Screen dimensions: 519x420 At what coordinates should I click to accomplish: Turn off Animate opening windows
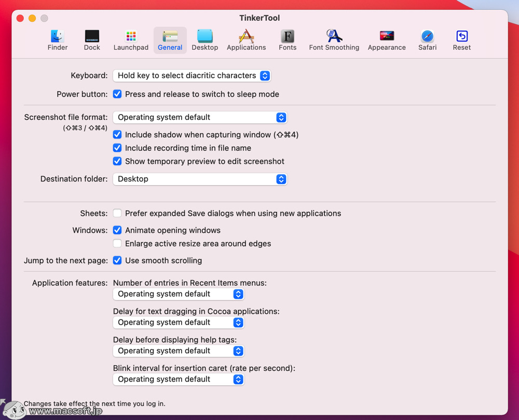117,230
